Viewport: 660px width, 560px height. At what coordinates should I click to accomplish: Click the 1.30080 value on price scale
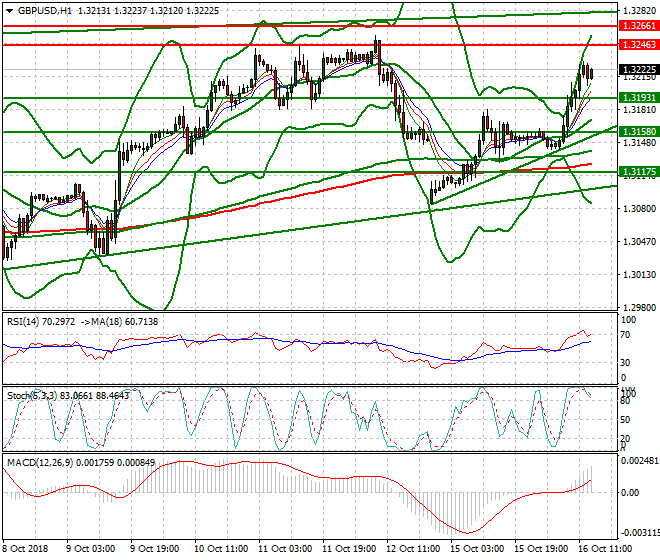[x=635, y=208]
